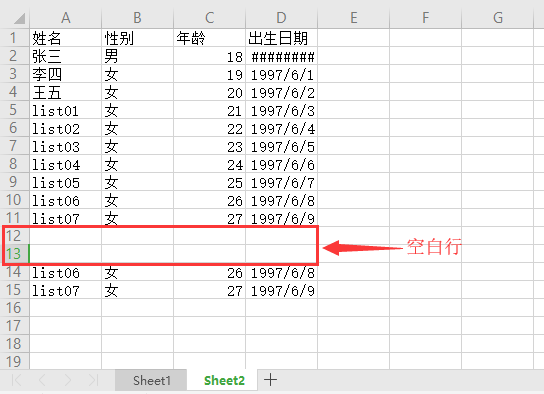Click 女 cell in row 3
544x394 pixels.
[x=137, y=74]
